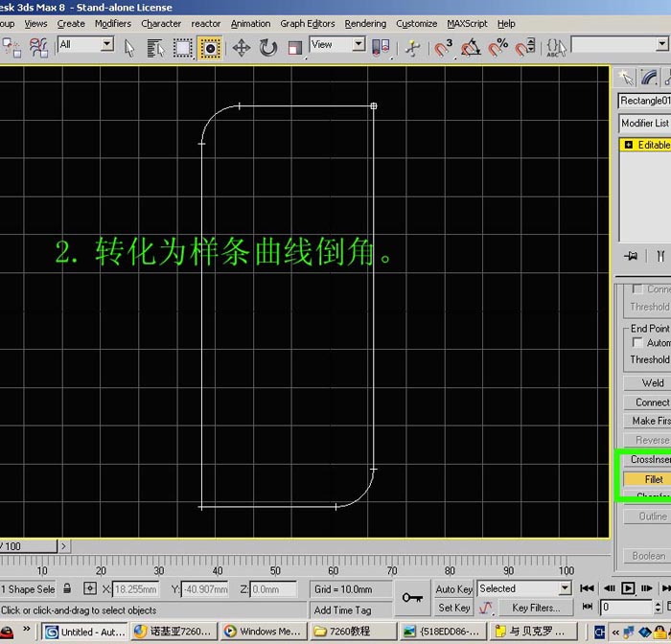The width and height of the screenshot is (671, 644).
Task: Toggle Auto Key mode
Action: [x=453, y=589]
